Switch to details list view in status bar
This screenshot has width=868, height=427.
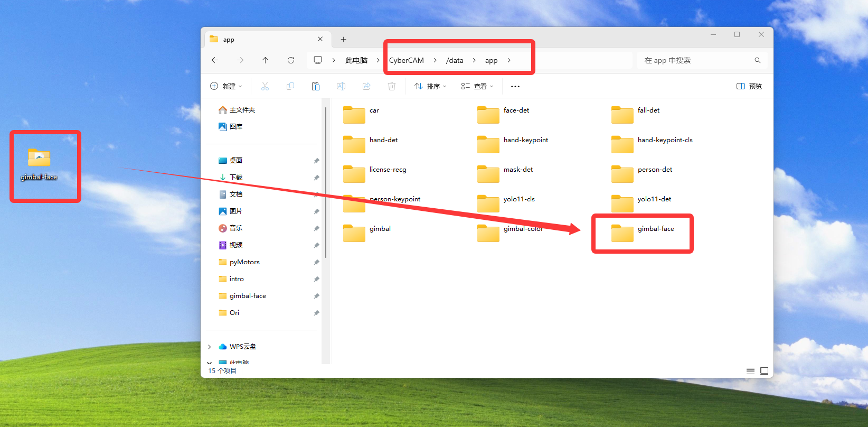click(750, 370)
